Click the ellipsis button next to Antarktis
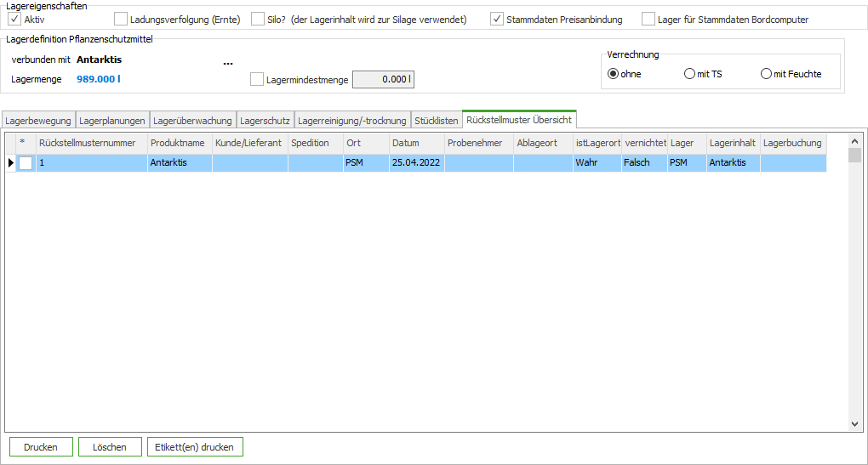This screenshot has width=868, height=465. pos(228,64)
